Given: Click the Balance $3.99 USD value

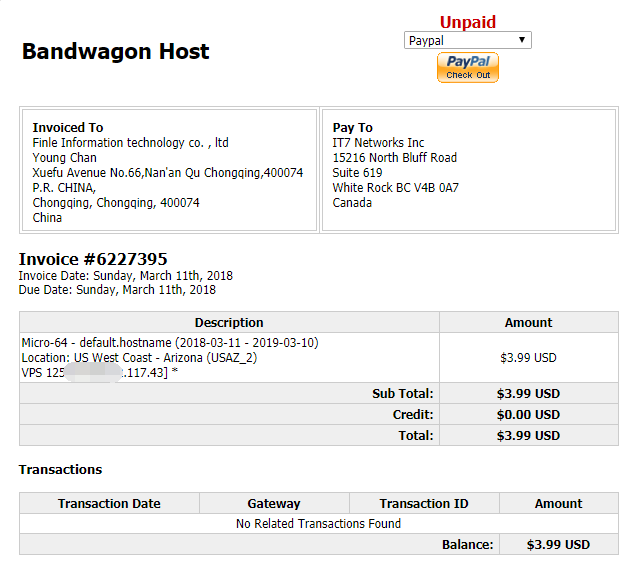Looking at the screenshot, I should 558,545.
